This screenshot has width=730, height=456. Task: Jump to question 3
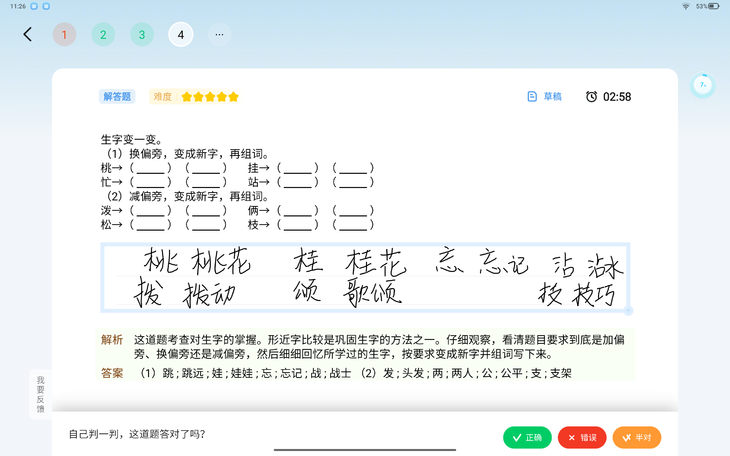pos(141,34)
